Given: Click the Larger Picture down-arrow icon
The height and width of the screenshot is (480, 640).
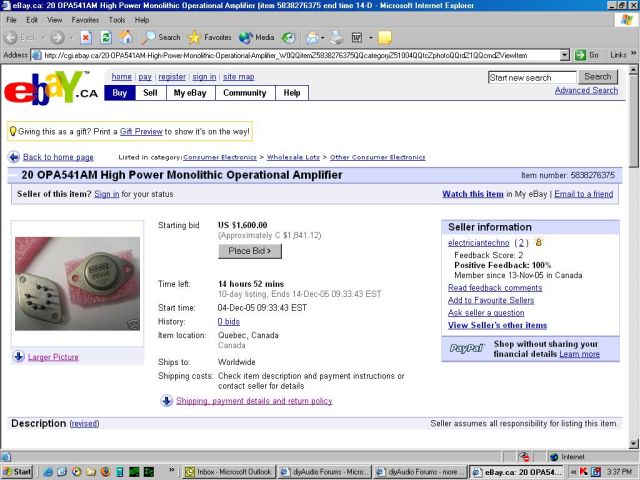Looking at the screenshot, I should (x=18, y=357).
